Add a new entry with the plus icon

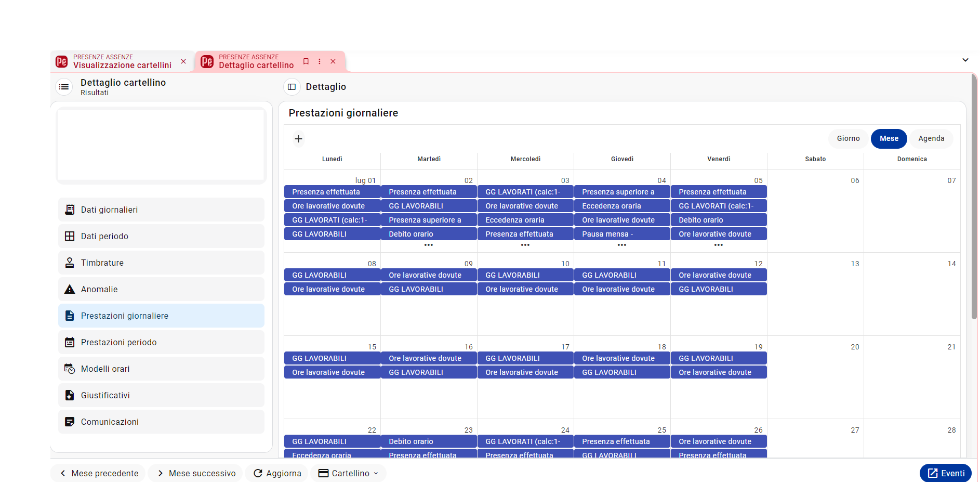pyautogui.click(x=298, y=139)
